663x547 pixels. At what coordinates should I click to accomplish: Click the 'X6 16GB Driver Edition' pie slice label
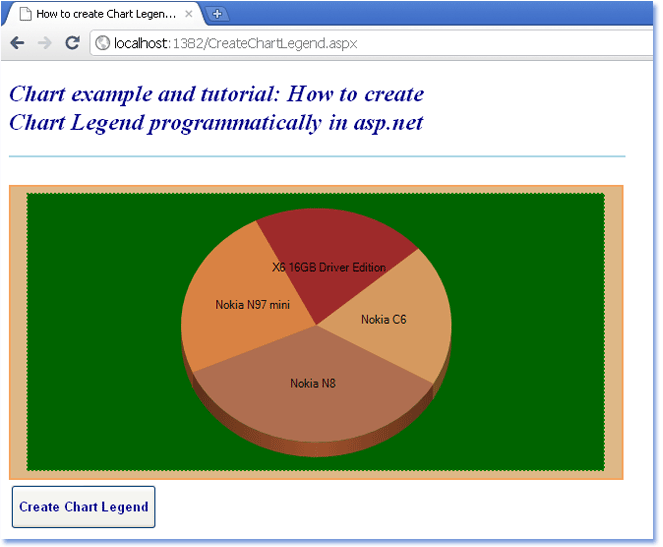coord(329,267)
